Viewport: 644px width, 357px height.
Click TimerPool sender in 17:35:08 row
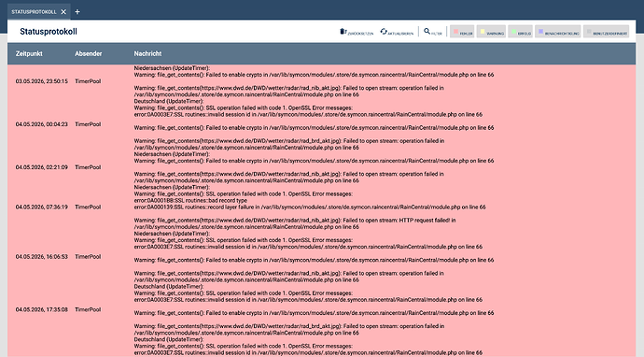tap(88, 309)
